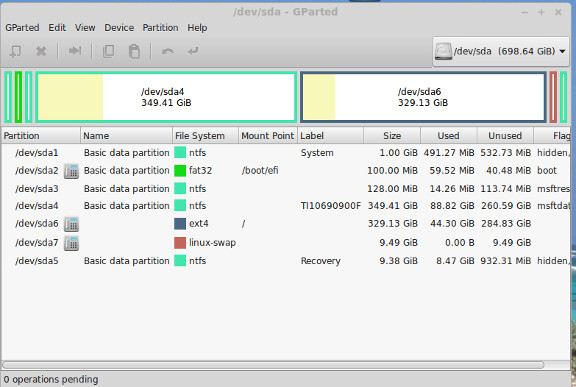Viewport: 576px width, 387px height.
Task: Click the linux-swap red color swatch
Action: click(180, 243)
